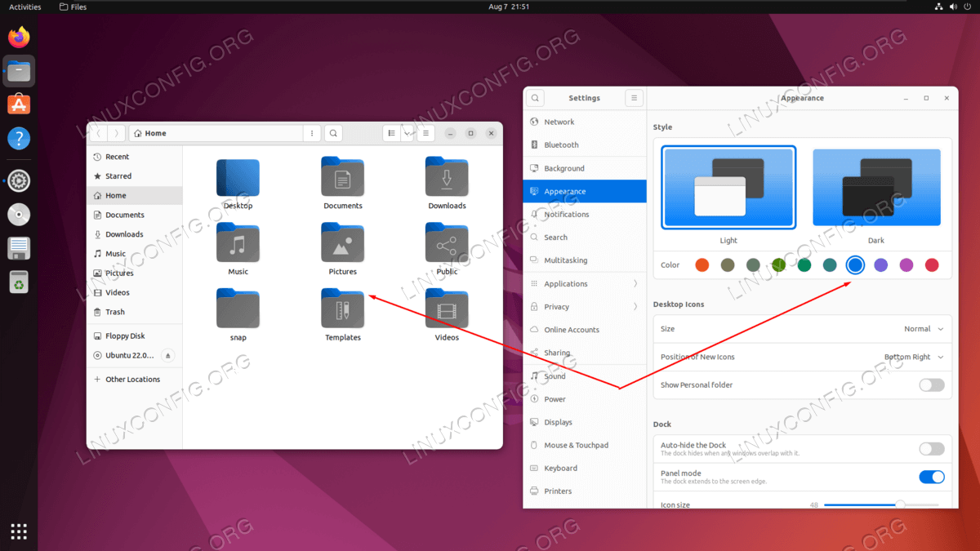Open the clock showing Aug 7 21:51

point(509,7)
